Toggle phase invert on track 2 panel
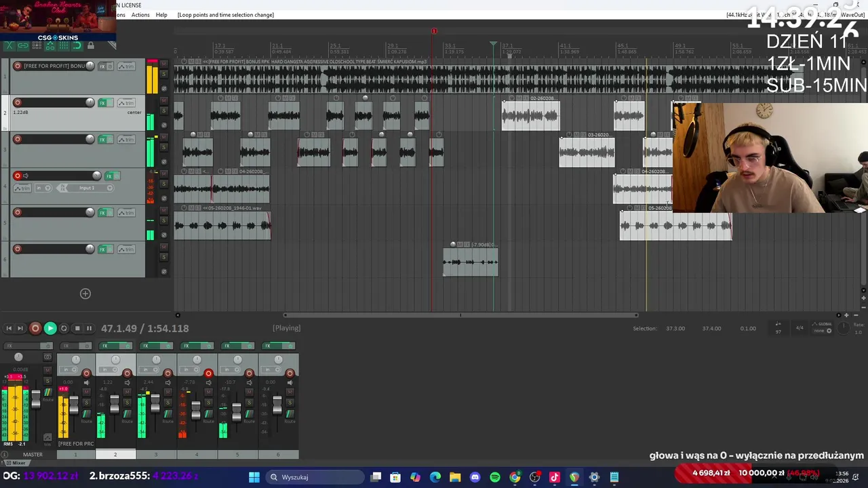The width and height of the screenshot is (868, 488). click(x=163, y=125)
